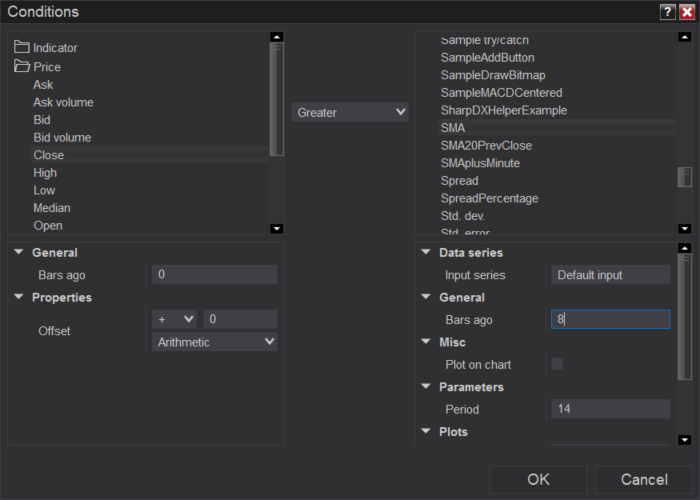700x500 pixels.
Task: Open the Offset sign dropdown
Action: (x=174, y=319)
